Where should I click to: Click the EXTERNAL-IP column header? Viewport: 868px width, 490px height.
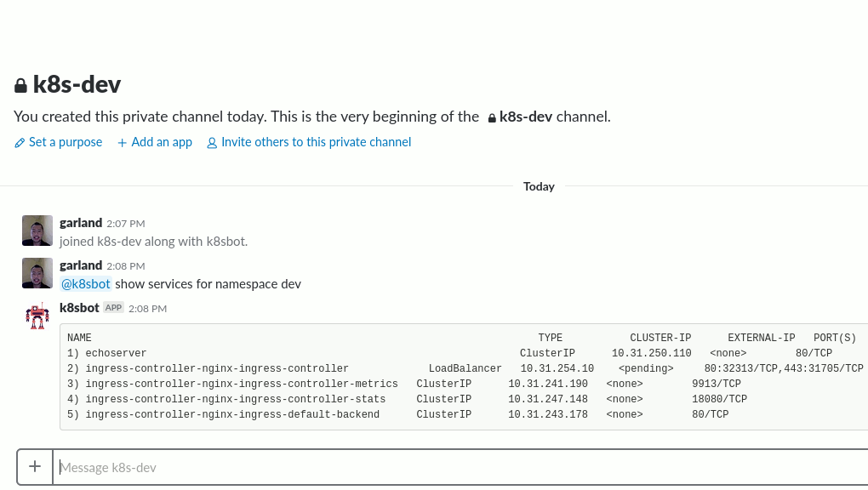click(x=761, y=338)
